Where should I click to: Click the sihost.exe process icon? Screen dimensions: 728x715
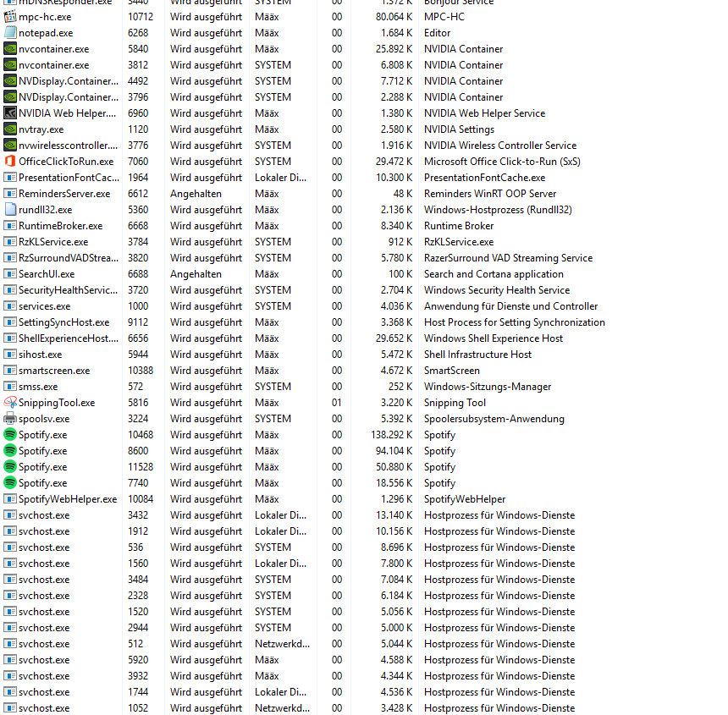pos(10,355)
